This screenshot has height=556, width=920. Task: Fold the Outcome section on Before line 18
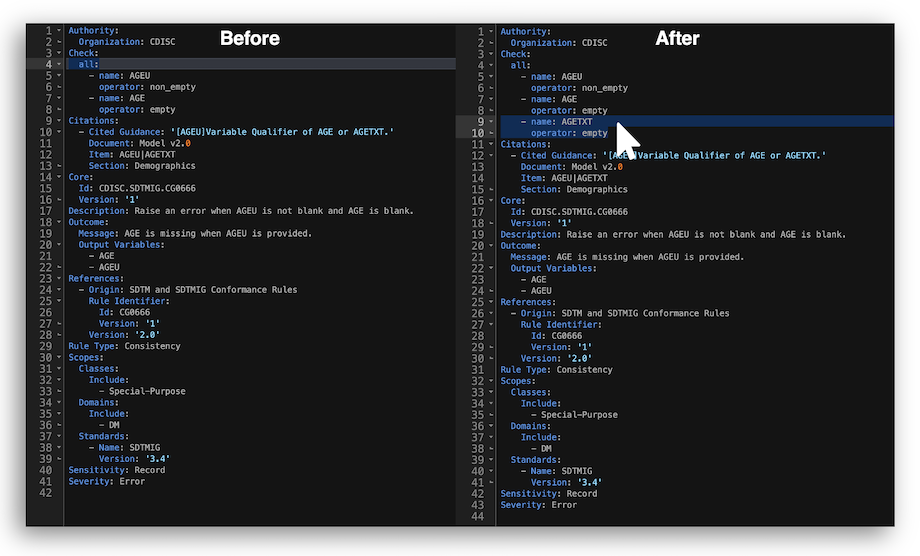coord(59,222)
